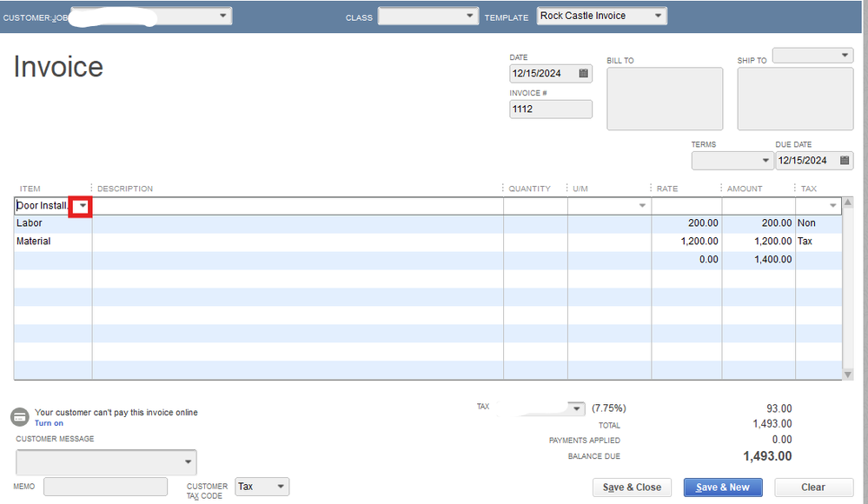Viewport: 868px width, 504px height.
Task: Click the Clear button
Action: point(813,487)
